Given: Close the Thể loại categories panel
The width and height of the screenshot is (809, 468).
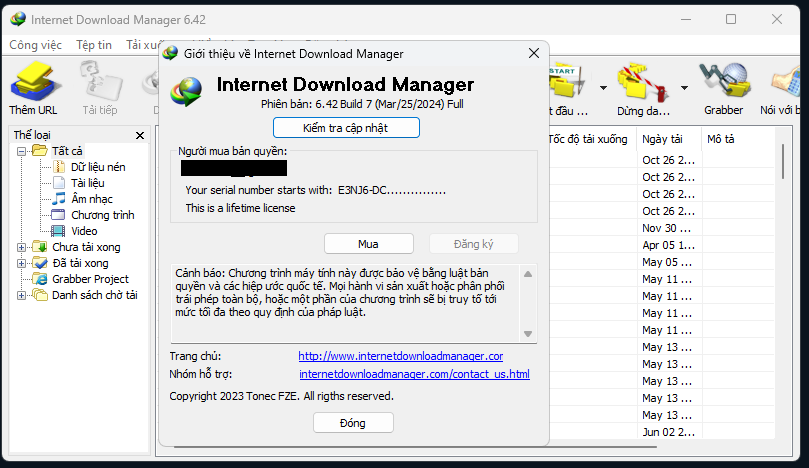Looking at the screenshot, I should point(140,135).
